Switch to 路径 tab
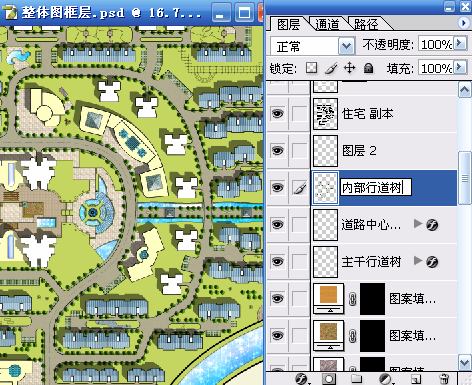The image size is (472, 385). (x=366, y=24)
